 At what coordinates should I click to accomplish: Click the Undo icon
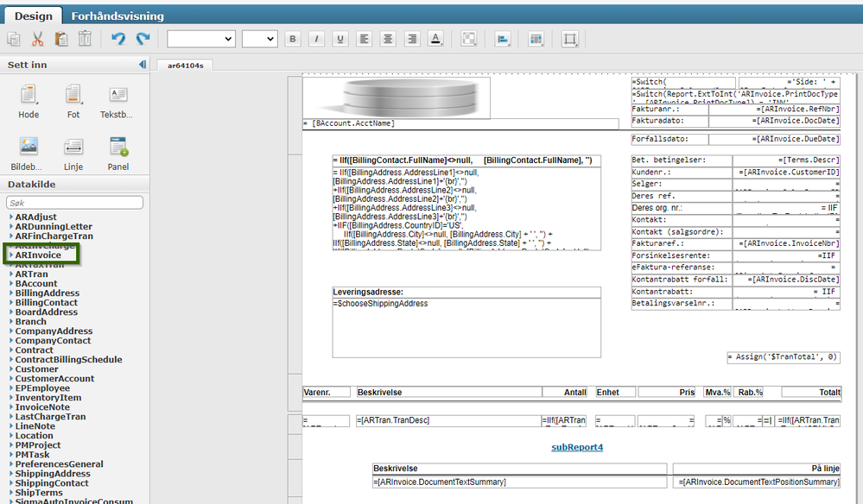click(118, 39)
